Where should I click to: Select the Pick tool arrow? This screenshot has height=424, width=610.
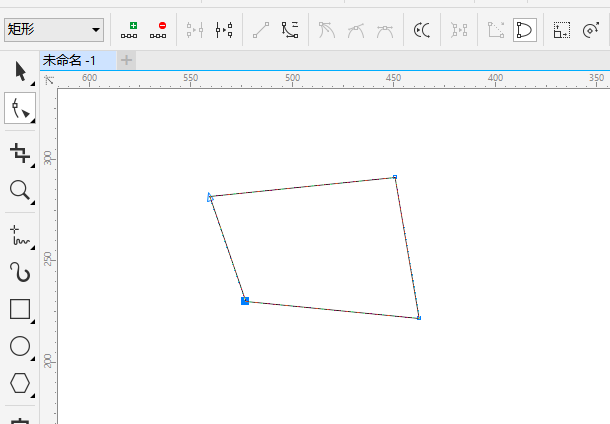tap(20, 72)
